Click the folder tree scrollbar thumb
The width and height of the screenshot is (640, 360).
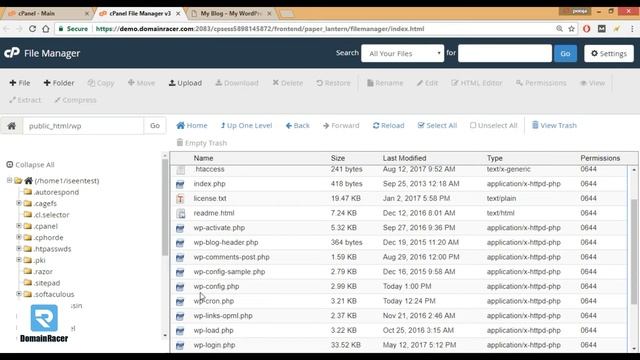point(165,207)
